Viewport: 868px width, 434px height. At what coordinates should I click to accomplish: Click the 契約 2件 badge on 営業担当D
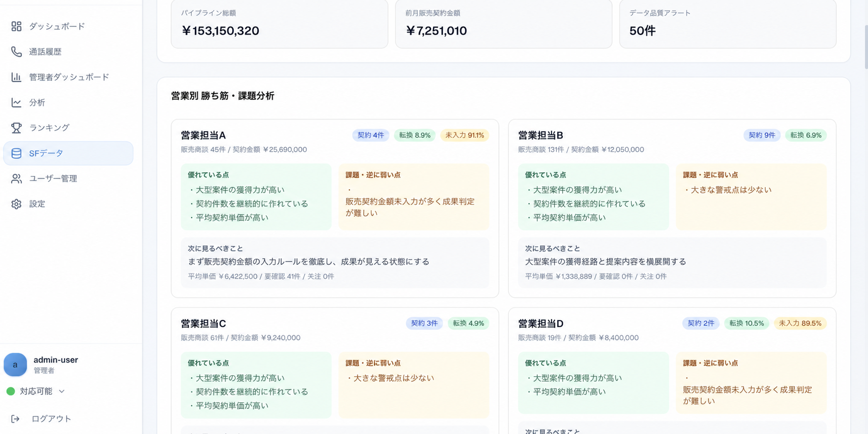pyautogui.click(x=701, y=323)
